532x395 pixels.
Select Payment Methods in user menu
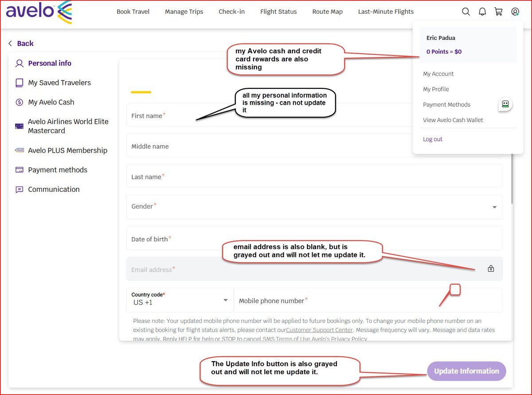tap(446, 105)
